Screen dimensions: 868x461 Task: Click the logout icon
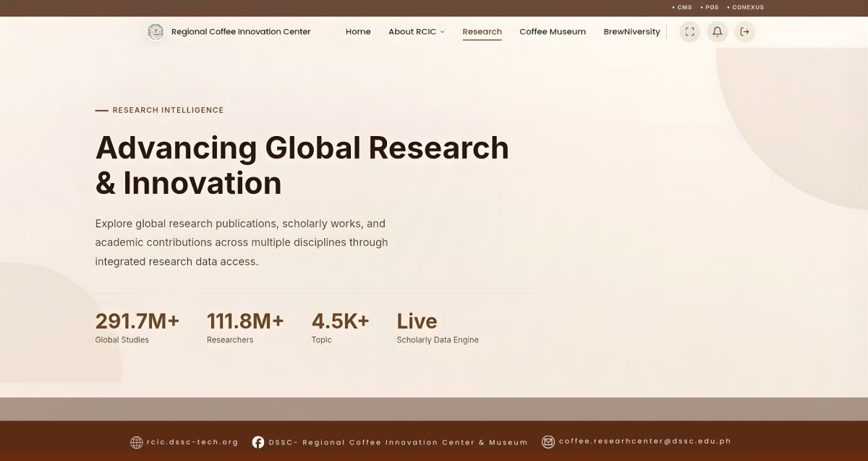click(x=745, y=32)
